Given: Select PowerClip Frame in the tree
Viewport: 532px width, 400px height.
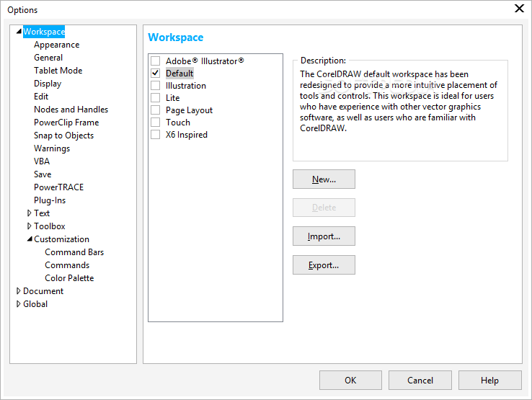Looking at the screenshot, I should point(66,123).
